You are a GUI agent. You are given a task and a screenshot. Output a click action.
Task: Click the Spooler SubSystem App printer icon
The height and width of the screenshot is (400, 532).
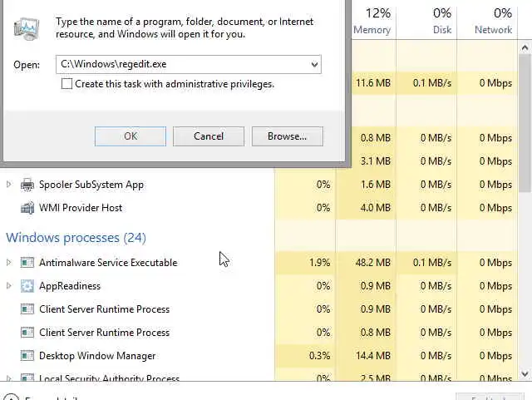27,185
